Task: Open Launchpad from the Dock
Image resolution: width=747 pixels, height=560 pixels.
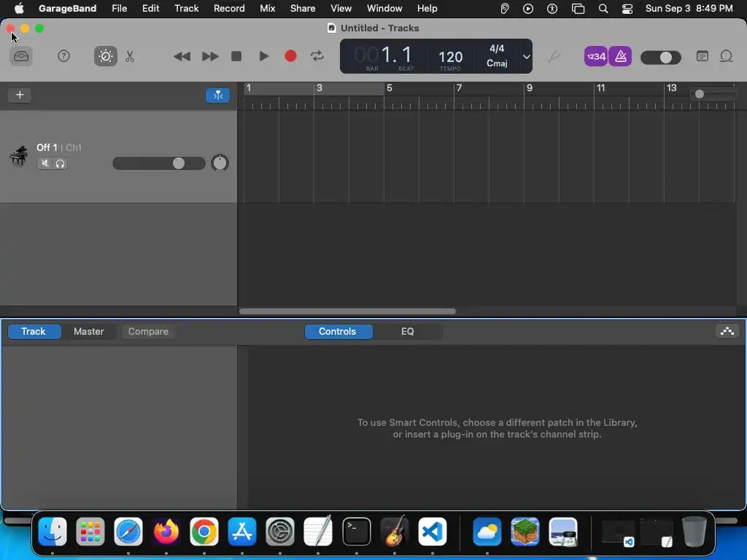Action: coord(90,532)
